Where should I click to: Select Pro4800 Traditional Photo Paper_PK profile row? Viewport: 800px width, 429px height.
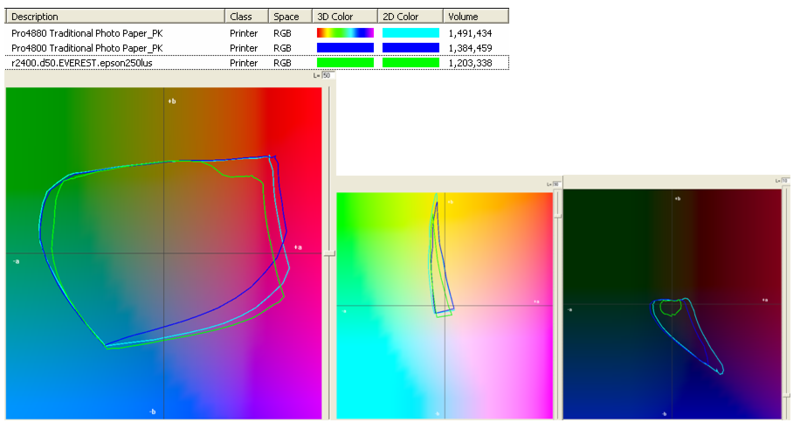257,48
